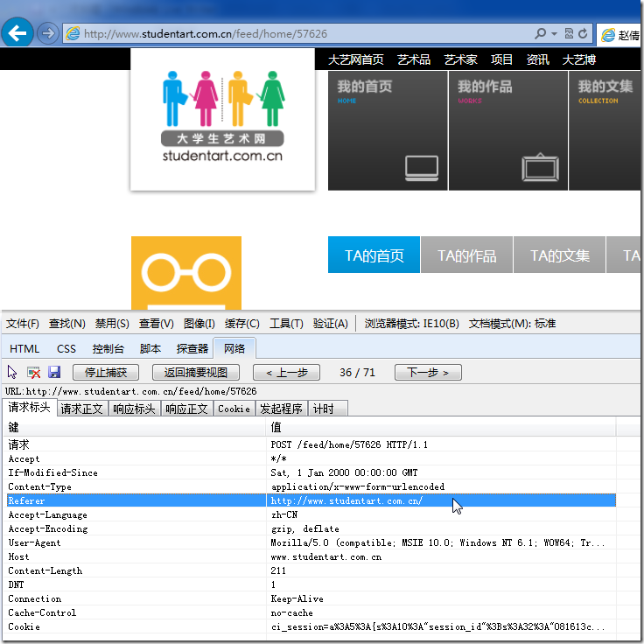The width and height of the screenshot is (644, 644).
Task: Click the orange glasses avatar image
Action: (186, 273)
